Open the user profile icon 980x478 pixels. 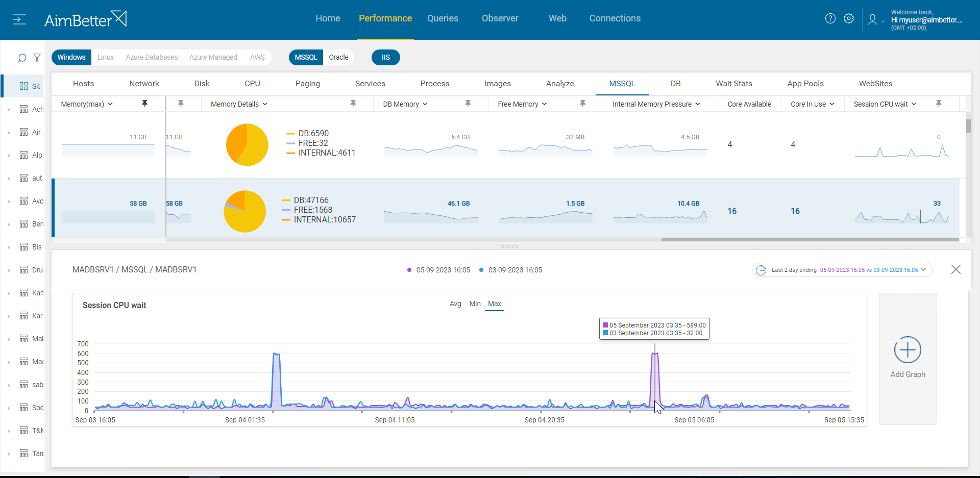pyautogui.click(x=872, y=19)
